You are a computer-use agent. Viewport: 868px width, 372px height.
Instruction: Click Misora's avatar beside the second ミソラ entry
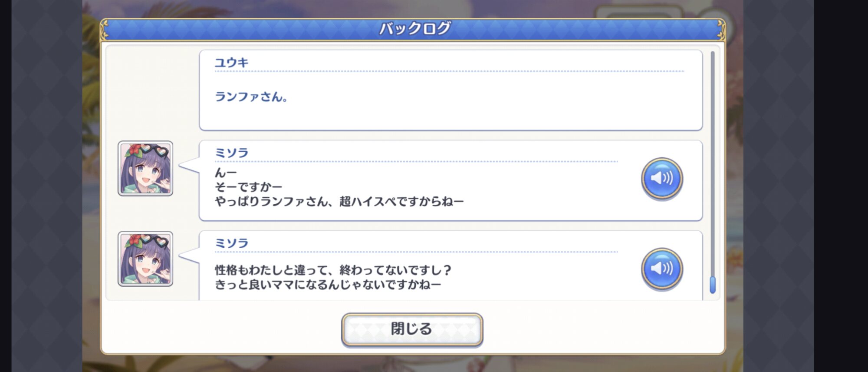click(x=145, y=259)
